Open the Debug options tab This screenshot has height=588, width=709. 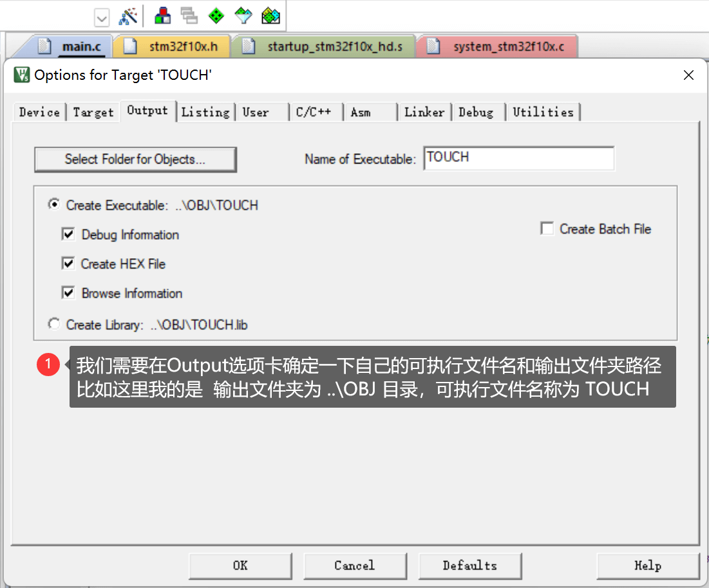coord(475,112)
